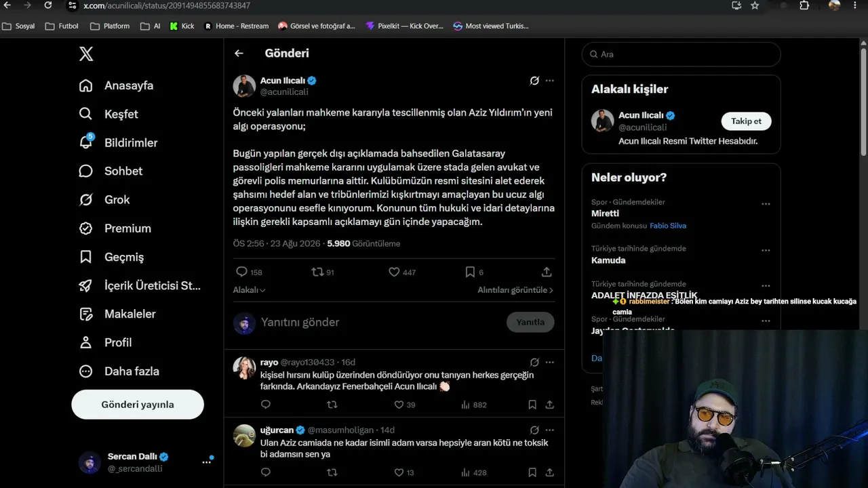The height and width of the screenshot is (488, 868).
Task: Click the Grok icon on uğurcan's reply
Action: [x=534, y=430]
